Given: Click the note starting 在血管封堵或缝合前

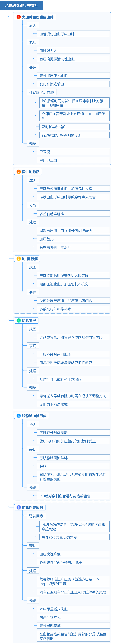Looking at the screenshot, I should 73,636.
